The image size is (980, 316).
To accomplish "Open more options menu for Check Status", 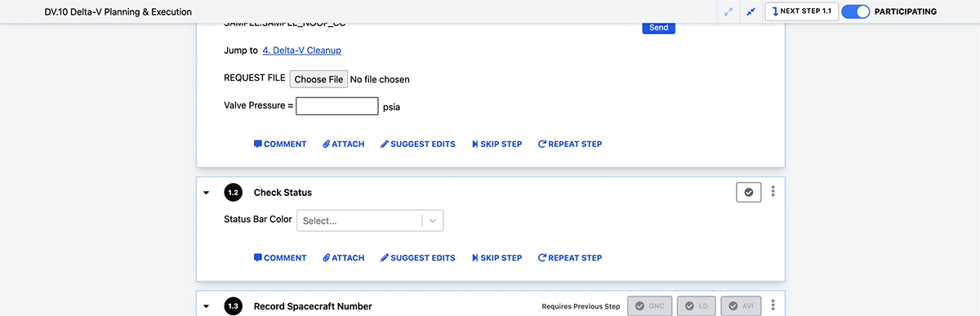I will [773, 192].
